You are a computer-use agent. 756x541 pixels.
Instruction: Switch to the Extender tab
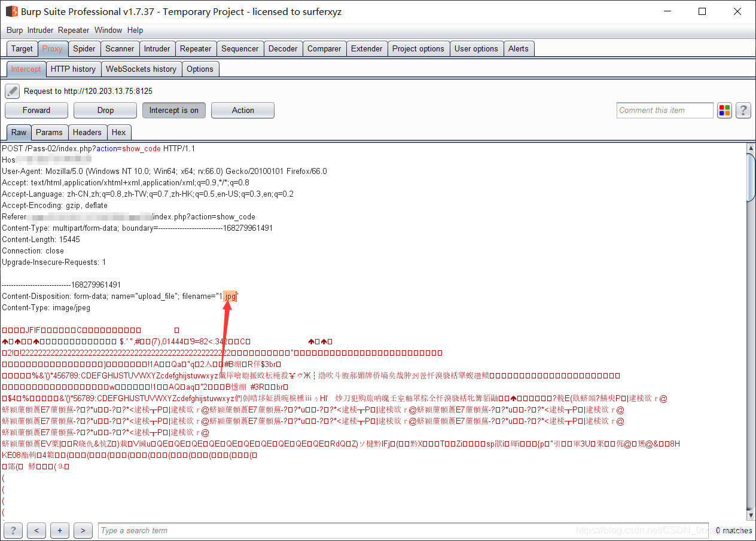click(367, 48)
